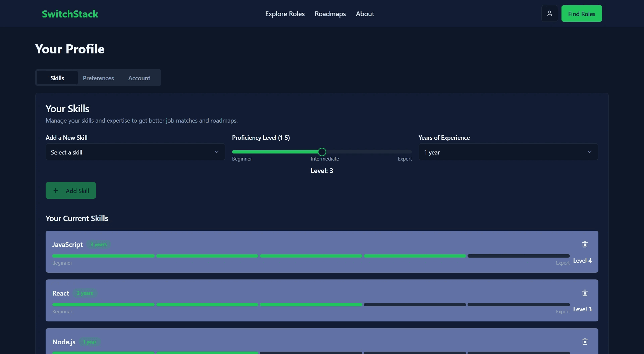This screenshot has width=644, height=354.
Task: Switch to the Preferences tab
Action: pyautogui.click(x=98, y=78)
